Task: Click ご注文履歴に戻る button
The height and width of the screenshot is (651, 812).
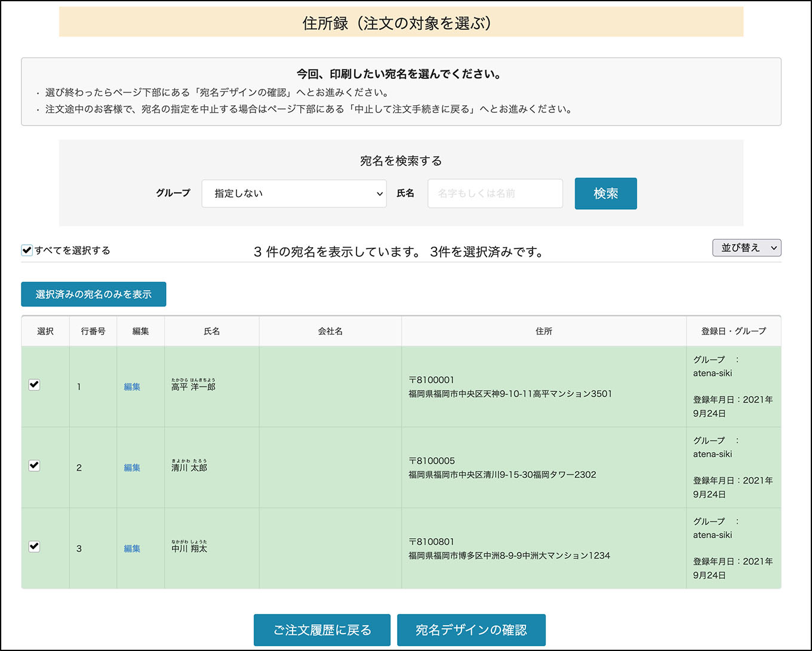Action: (322, 630)
